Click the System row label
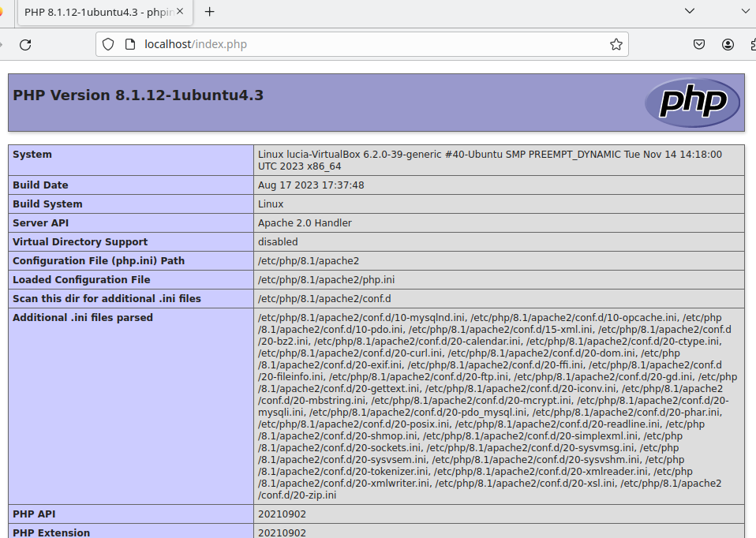Screen dimensions: 756x538 click(x=32, y=155)
